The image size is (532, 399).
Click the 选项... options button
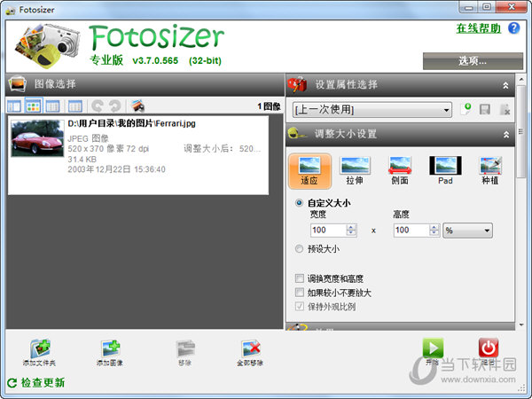point(473,61)
